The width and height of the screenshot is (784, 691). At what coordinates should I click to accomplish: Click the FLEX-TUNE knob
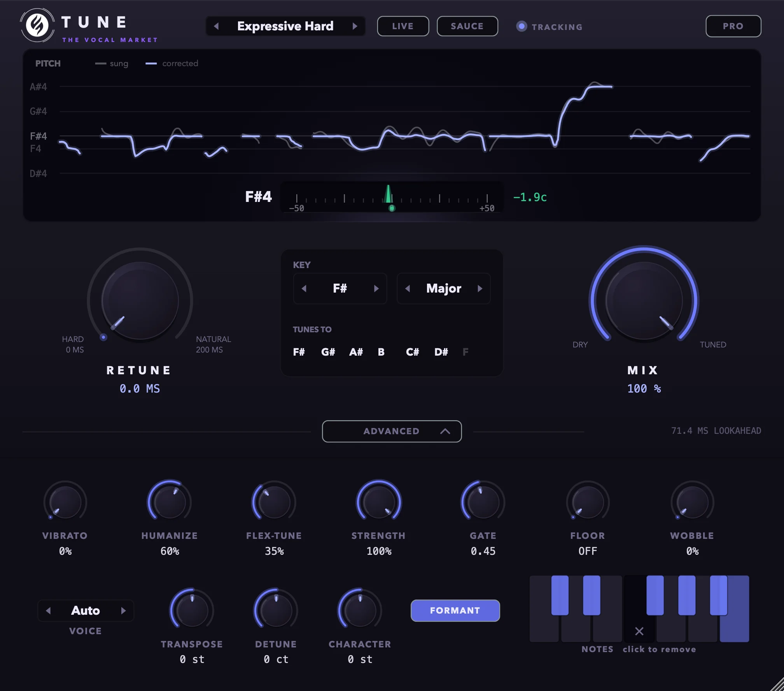tap(274, 502)
